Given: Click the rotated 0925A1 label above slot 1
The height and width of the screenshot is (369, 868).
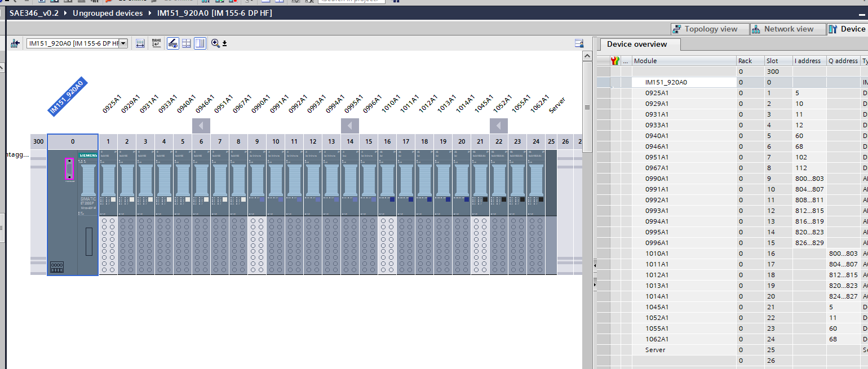Looking at the screenshot, I should [112, 104].
